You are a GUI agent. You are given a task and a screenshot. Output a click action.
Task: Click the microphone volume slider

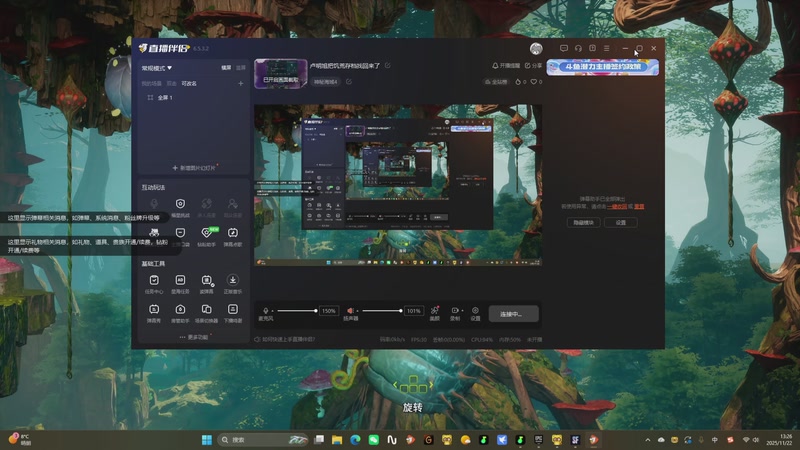point(297,311)
